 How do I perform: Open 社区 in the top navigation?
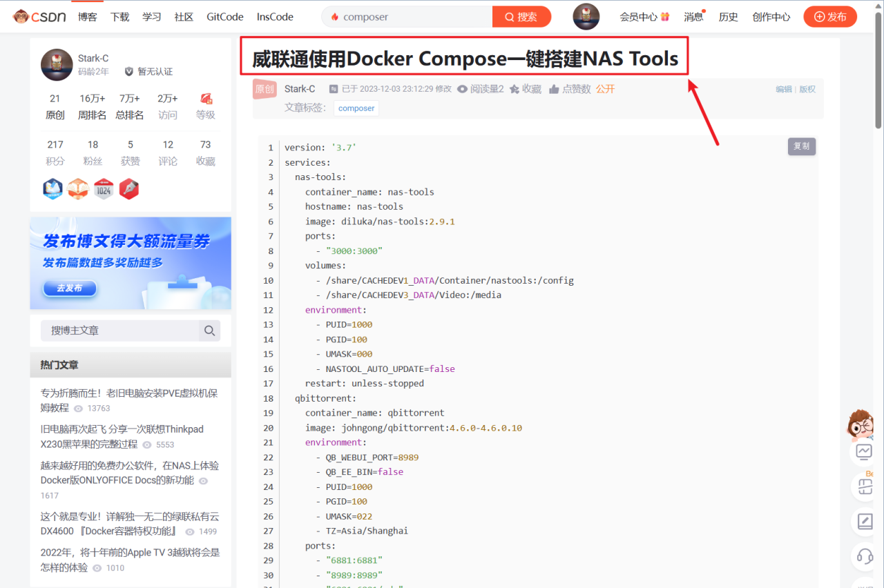click(184, 17)
